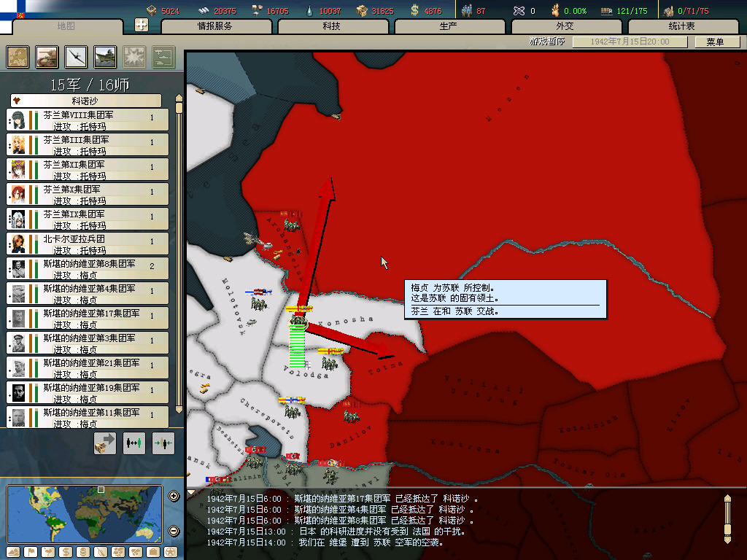Screen dimensions: 747x560
Task: Open the 生产 tab
Action: [x=449, y=26]
